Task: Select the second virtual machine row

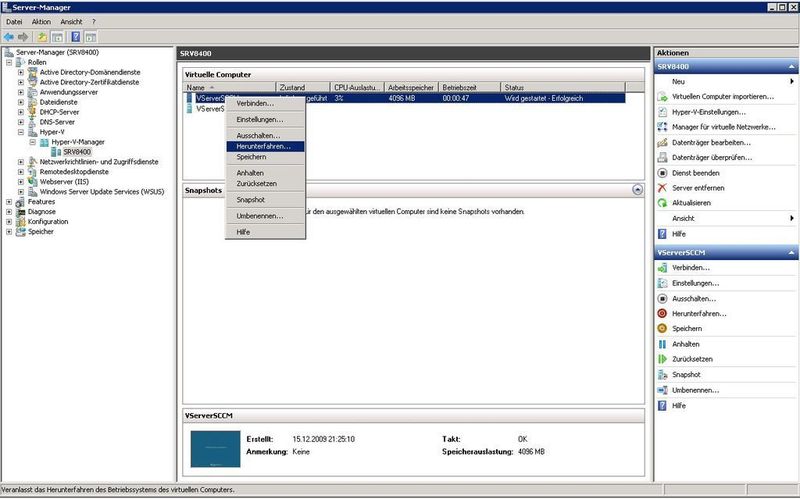Action: pos(209,109)
